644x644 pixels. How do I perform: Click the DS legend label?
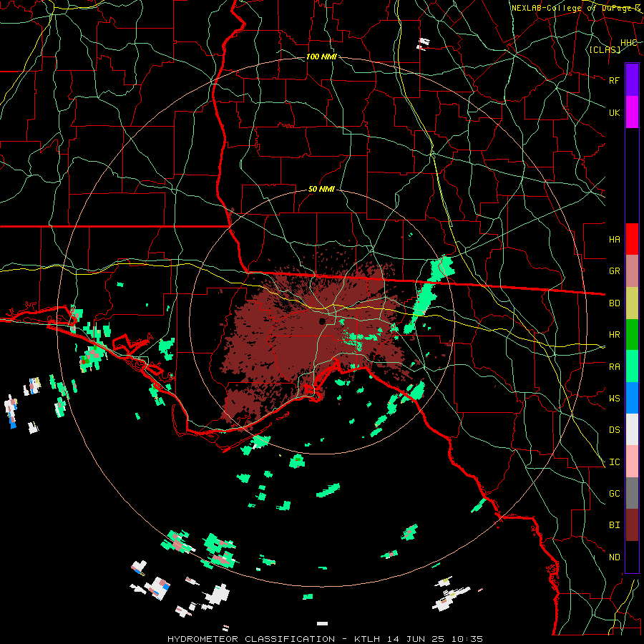click(x=614, y=430)
